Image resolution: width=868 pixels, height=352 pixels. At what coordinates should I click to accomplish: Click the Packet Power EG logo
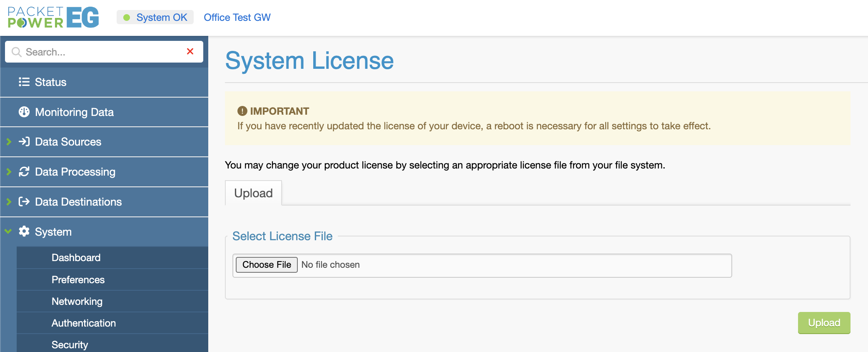53,18
